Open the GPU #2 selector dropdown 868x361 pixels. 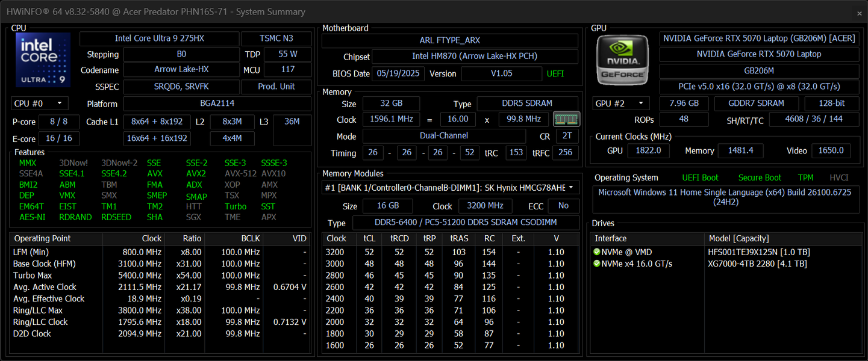tap(622, 103)
